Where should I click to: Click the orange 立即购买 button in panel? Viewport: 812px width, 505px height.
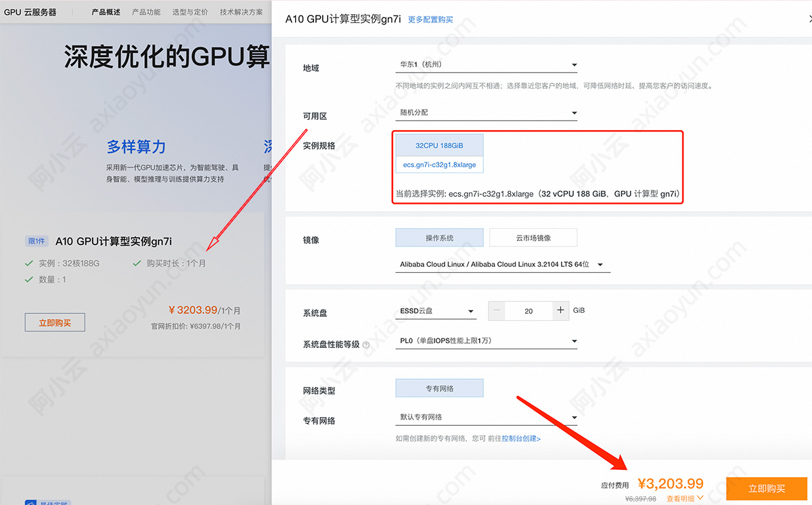[x=767, y=489]
